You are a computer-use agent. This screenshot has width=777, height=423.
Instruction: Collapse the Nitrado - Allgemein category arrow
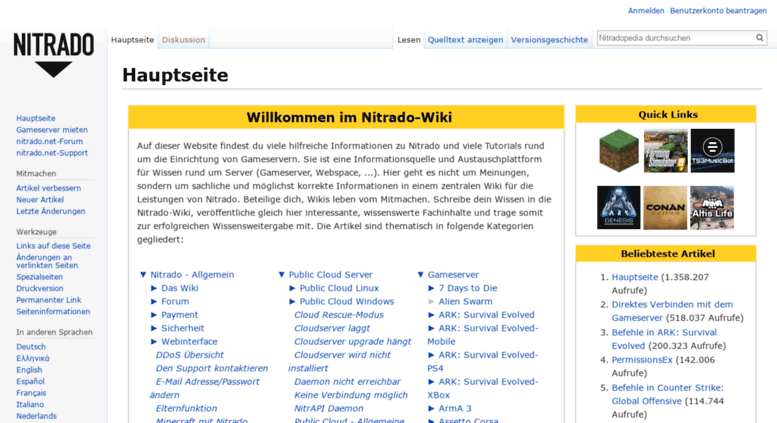click(x=143, y=274)
